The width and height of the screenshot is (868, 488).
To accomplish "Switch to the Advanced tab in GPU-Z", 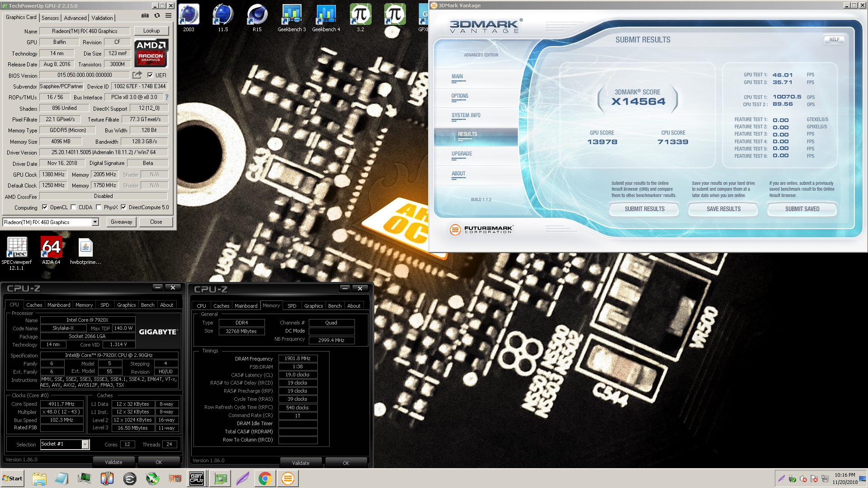I will coord(75,18).
